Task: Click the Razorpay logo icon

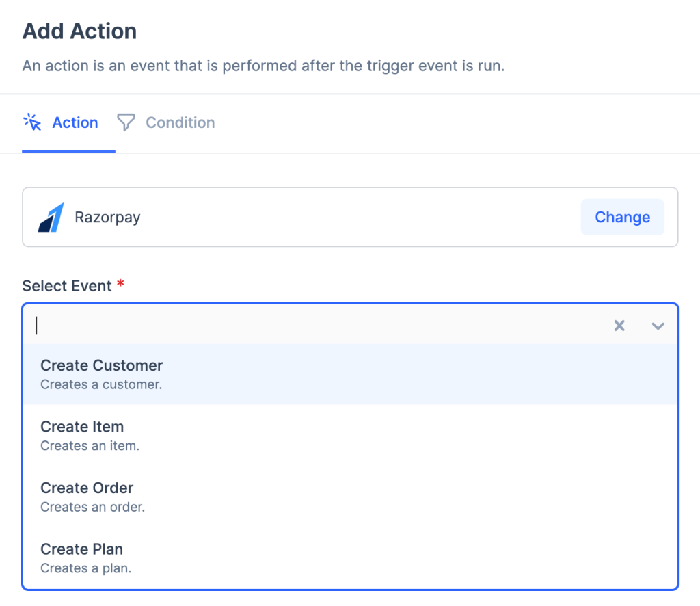Action: click(51, 218)
